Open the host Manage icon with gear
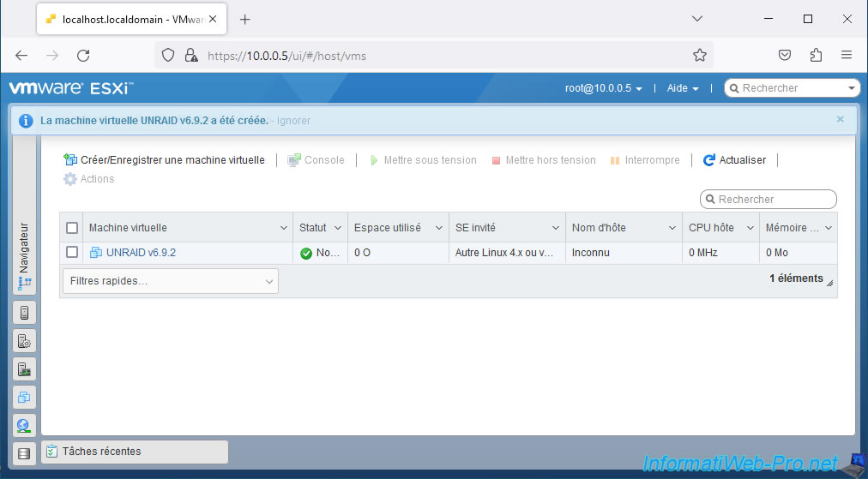 pyautogui.click(x=24, y=341)
